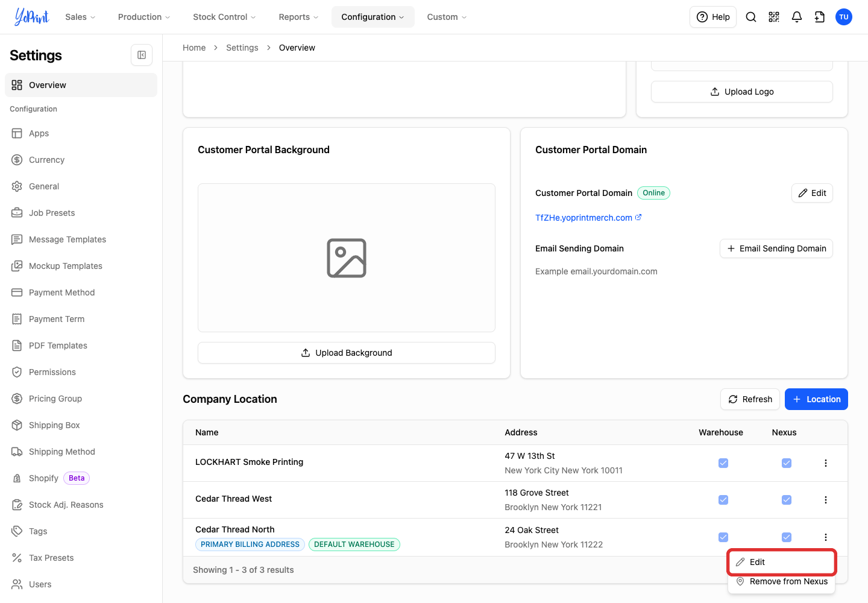Image resolution: width=868 pixels, height=603 pixels.
Task: Click the background image placeholder
Action: [347, 258]
